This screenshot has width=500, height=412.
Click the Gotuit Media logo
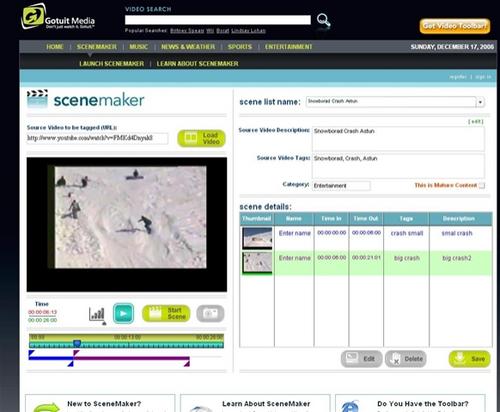click(58, 17)
